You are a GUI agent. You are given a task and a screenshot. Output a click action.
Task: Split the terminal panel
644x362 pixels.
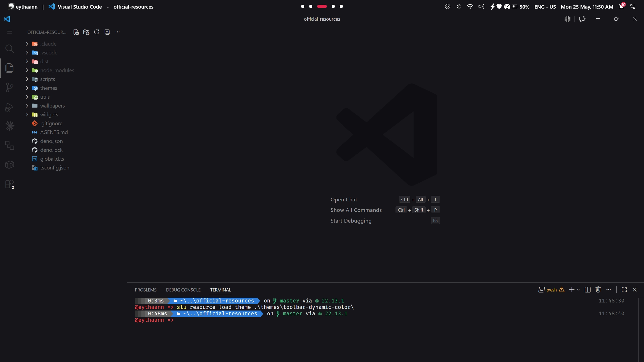click(588, 290)
